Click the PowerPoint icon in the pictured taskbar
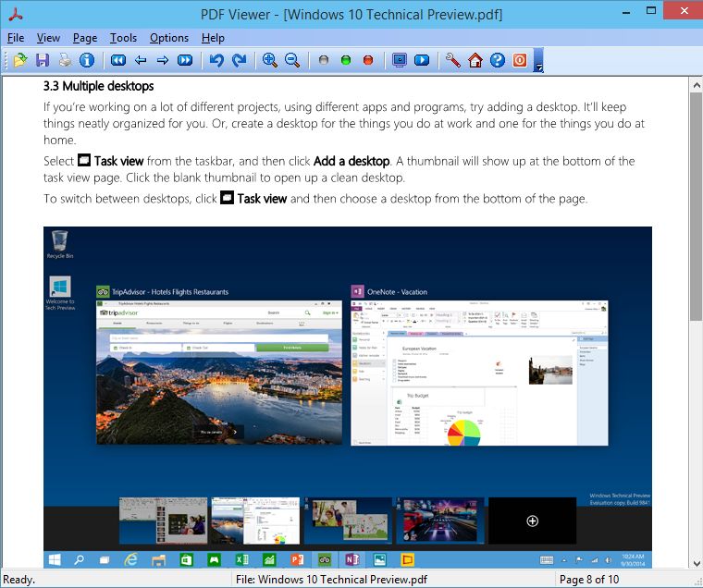The width and height of the screenshot is (703, 588). click(x=297, y=559)
